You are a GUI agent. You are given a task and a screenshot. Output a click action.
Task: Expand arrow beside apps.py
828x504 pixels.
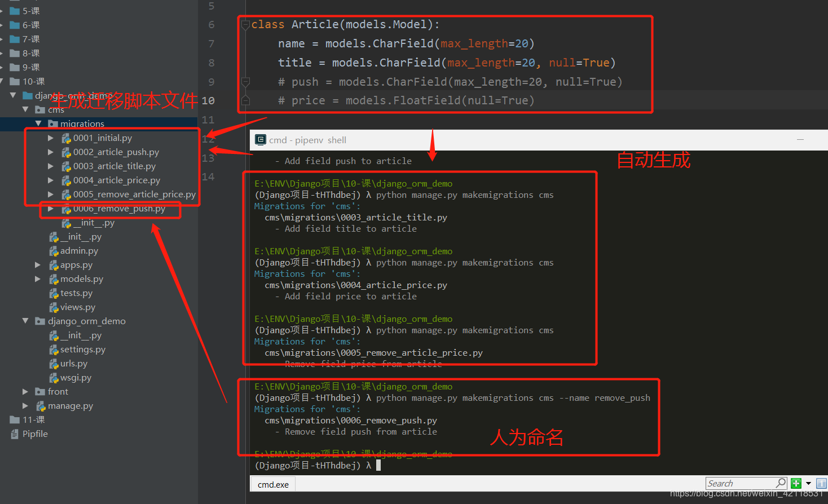[x=38, y=264]
